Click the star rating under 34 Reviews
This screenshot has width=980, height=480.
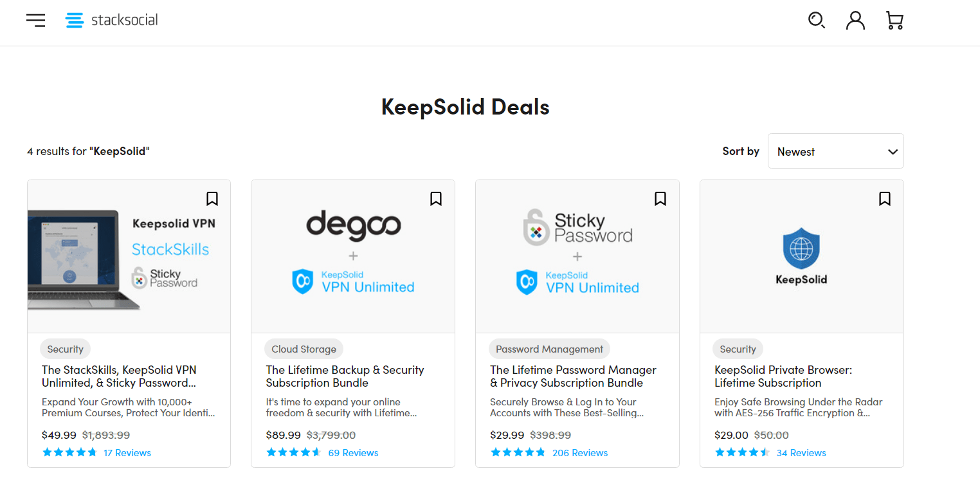click(x=742, y=452)
